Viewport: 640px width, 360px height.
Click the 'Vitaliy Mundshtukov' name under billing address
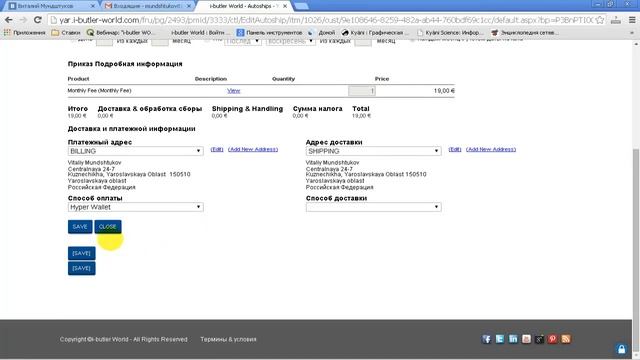(94, 162)
